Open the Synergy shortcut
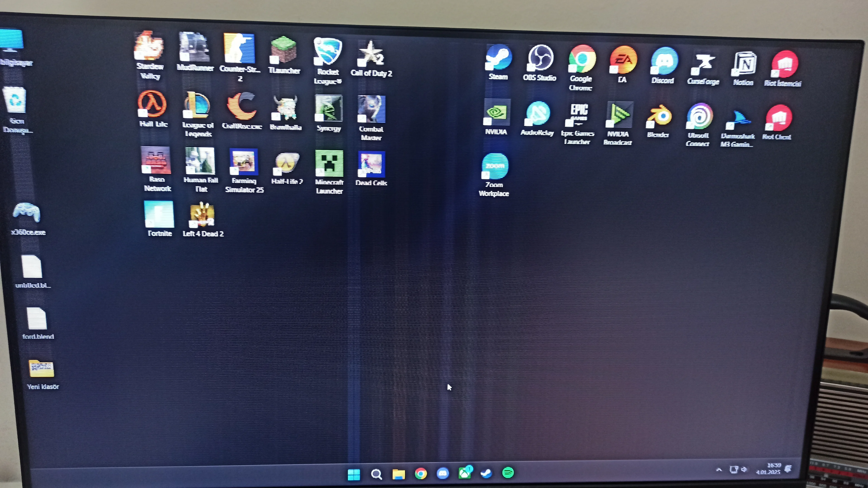The image size is (868, 488). (328, 108)
